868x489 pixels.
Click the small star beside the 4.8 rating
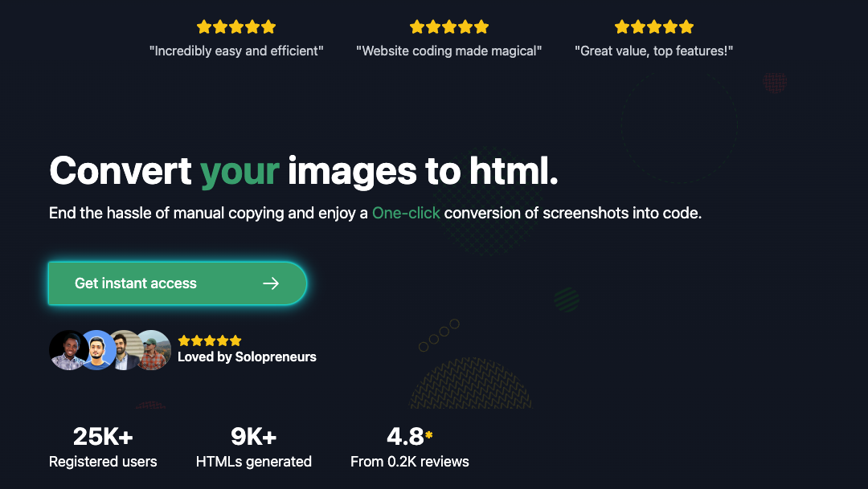[x=429, y=435]
